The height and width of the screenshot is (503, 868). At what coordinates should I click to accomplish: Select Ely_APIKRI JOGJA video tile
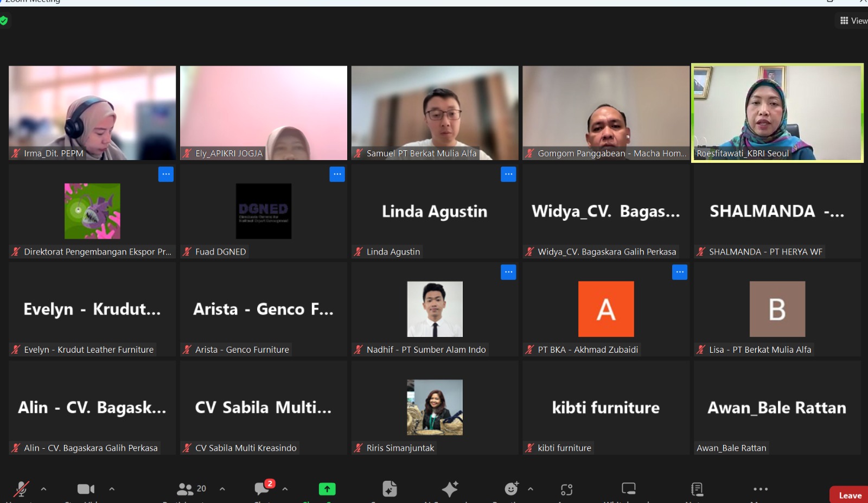[264, 113]
